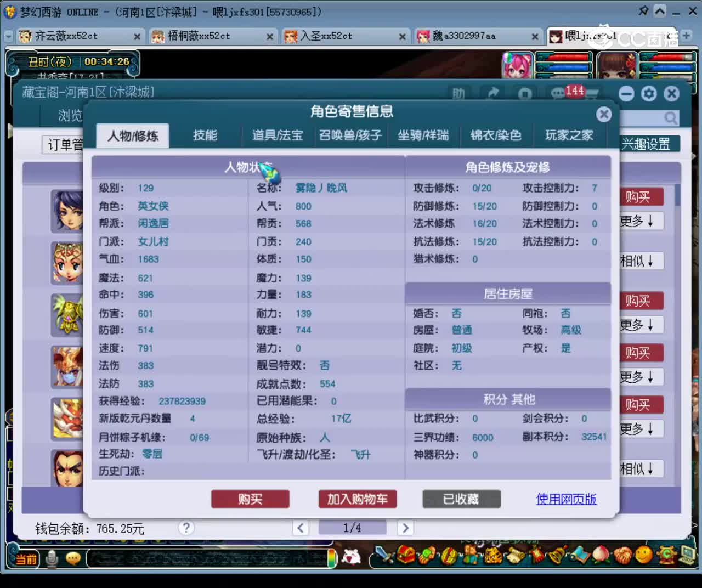The image size is (702, 588).
Task: Click the settings gear on the 藏宝阁 window
Action: click(x=649, y=93)
